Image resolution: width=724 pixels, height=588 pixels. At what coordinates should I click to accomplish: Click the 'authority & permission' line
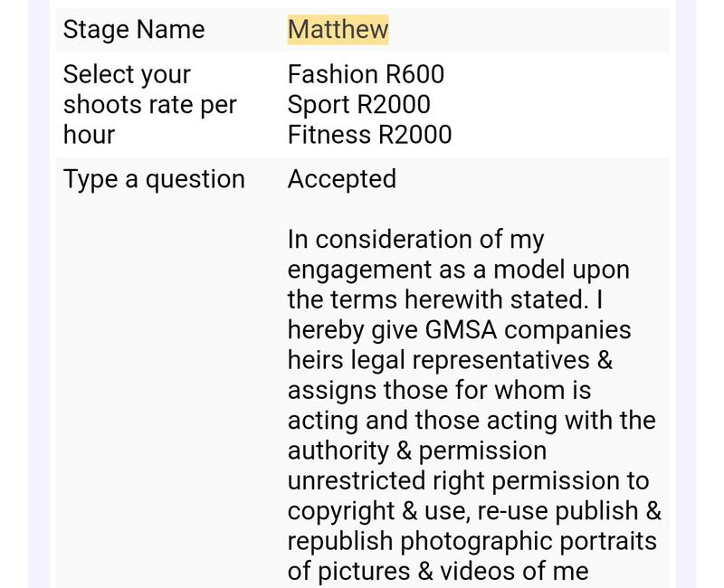point(417,450)
